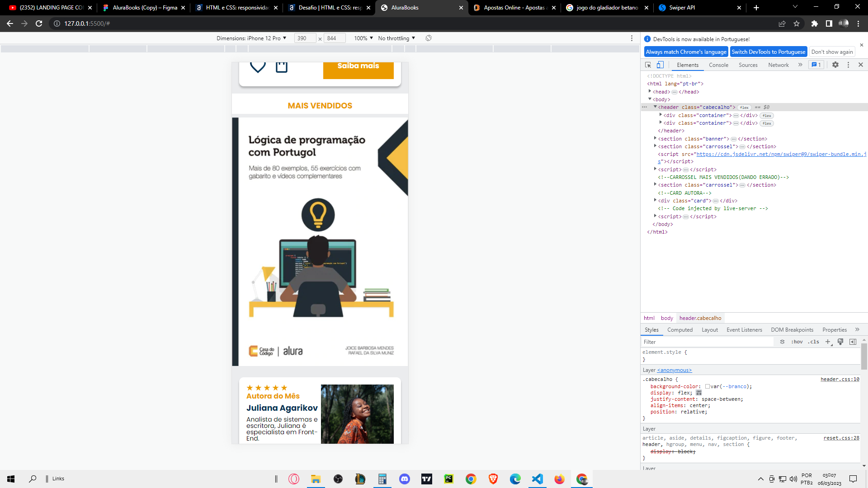Click the viewport width field 390

tap(305, 38)
